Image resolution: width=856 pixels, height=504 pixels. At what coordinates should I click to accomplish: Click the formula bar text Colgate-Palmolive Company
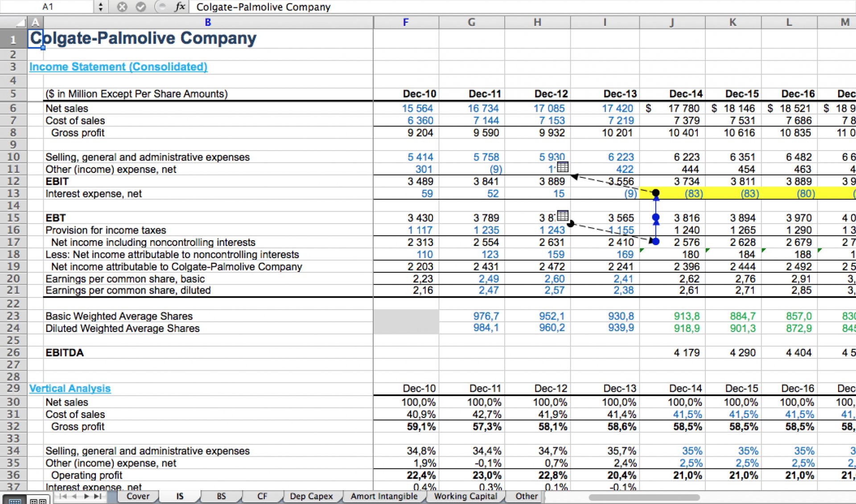coord(263,7)
